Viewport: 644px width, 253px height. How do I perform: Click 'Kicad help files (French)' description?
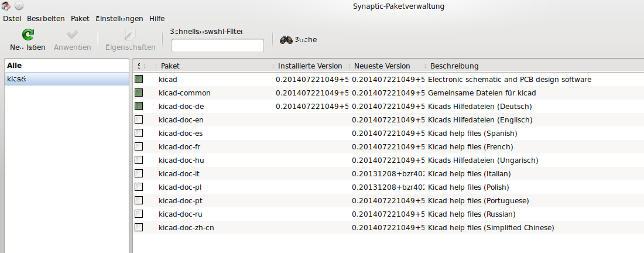pyautogui.click(x=471, y=146)
